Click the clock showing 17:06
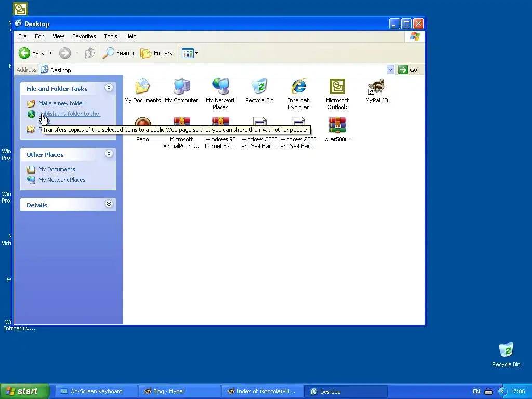Viewport: 532px width, 399px height. (518, 392)
